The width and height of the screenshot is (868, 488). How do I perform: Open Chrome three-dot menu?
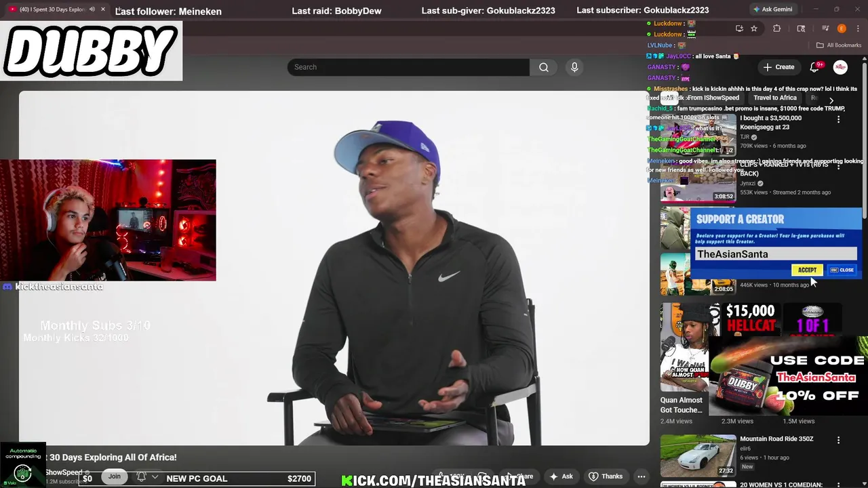[x=856, y=28]
